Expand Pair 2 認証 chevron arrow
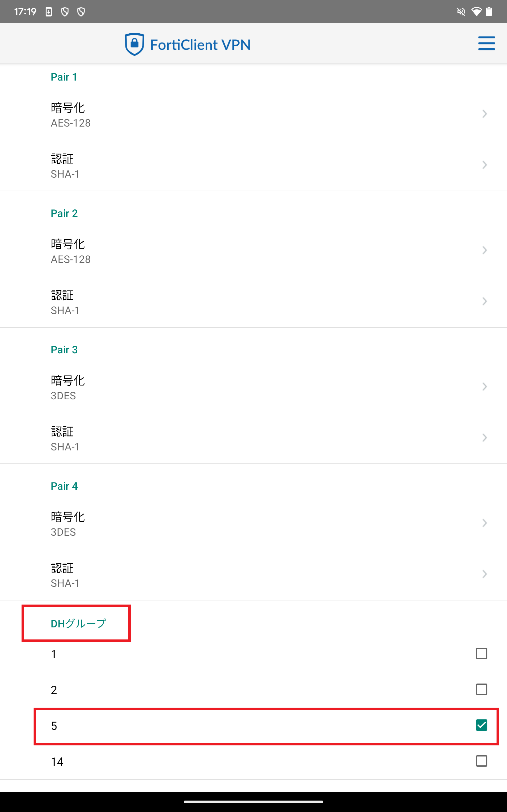The height and width of the screenshot is (812, 507). (x=484, y=301)
